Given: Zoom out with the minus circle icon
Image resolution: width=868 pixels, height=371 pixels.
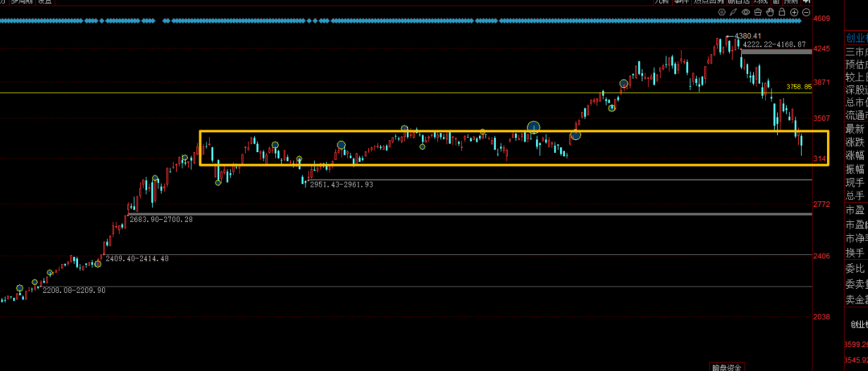Looking at the screenshot, I should click(806, 12).
